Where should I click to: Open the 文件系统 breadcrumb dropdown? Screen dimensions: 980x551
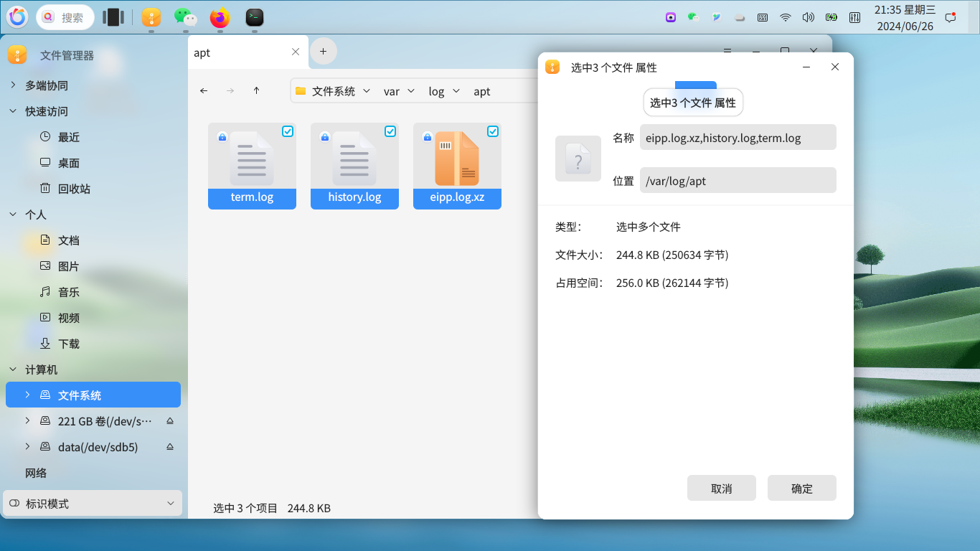point(367,91)
